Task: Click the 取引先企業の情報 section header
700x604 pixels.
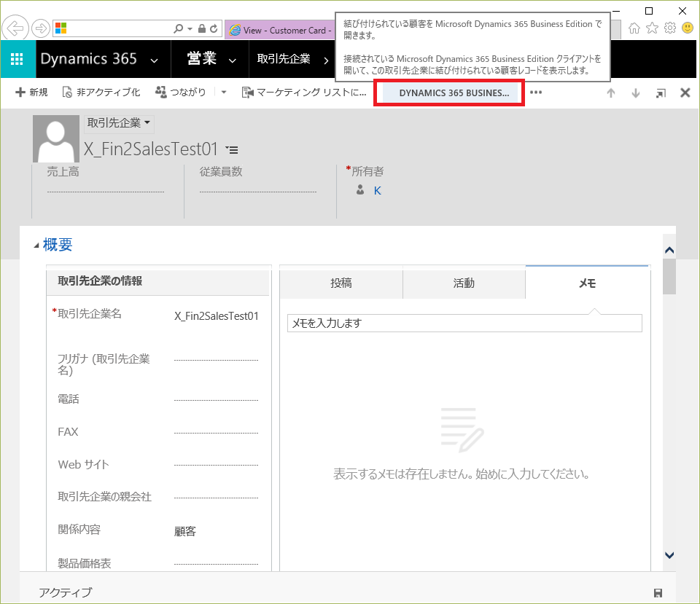Action: pos(158,281)
